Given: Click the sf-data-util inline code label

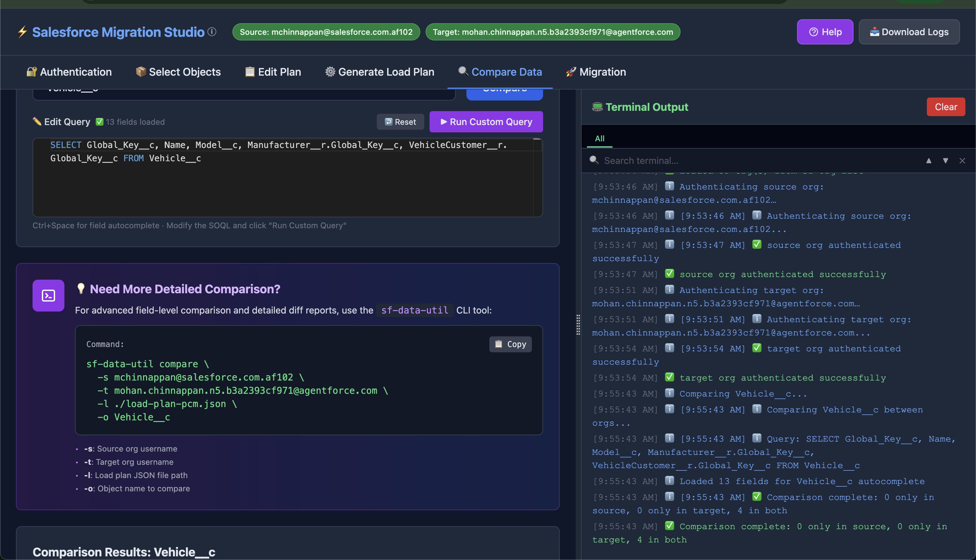Looking at the screenshot, I should point(415,310).
